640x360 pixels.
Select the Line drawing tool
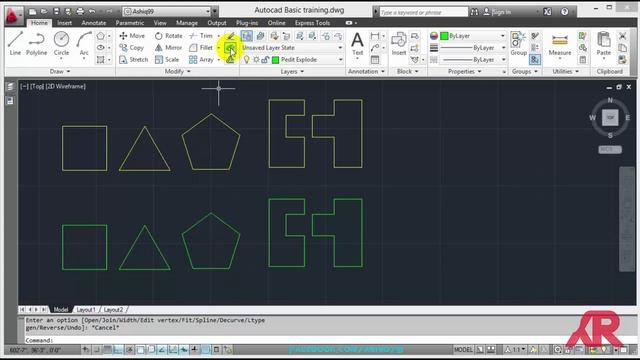pos(15,44)
